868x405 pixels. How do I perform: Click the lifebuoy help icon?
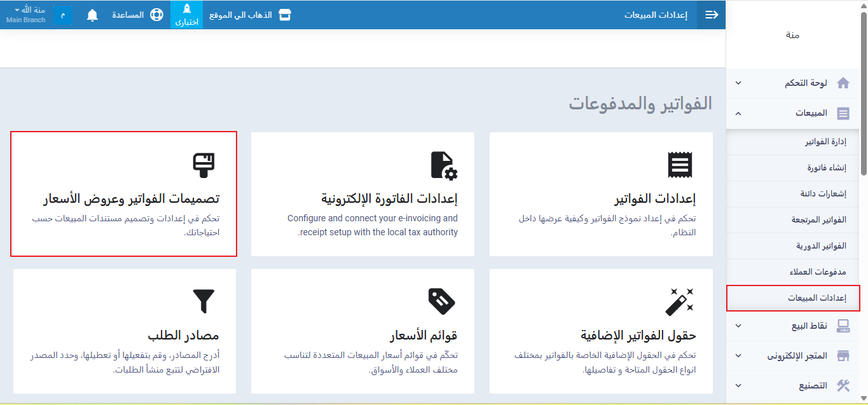pyautogui.click(x=156, y=15)
